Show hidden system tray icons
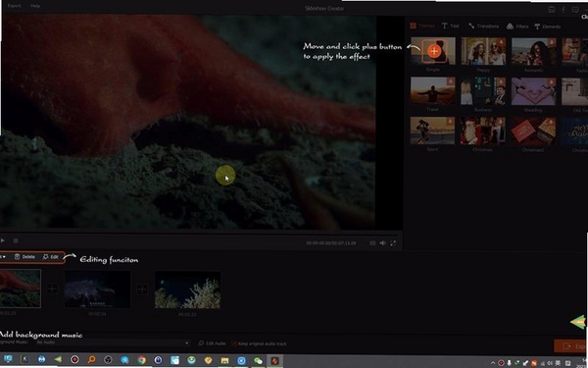The width and height of the screenshot is (588, 368). [x=493, y=363]
